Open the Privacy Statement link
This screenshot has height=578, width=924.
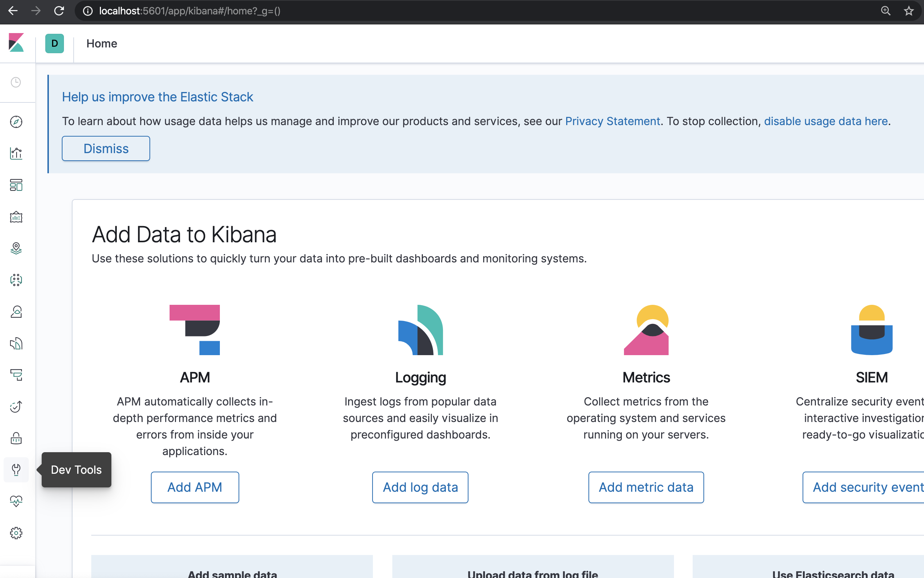[612, 121]
